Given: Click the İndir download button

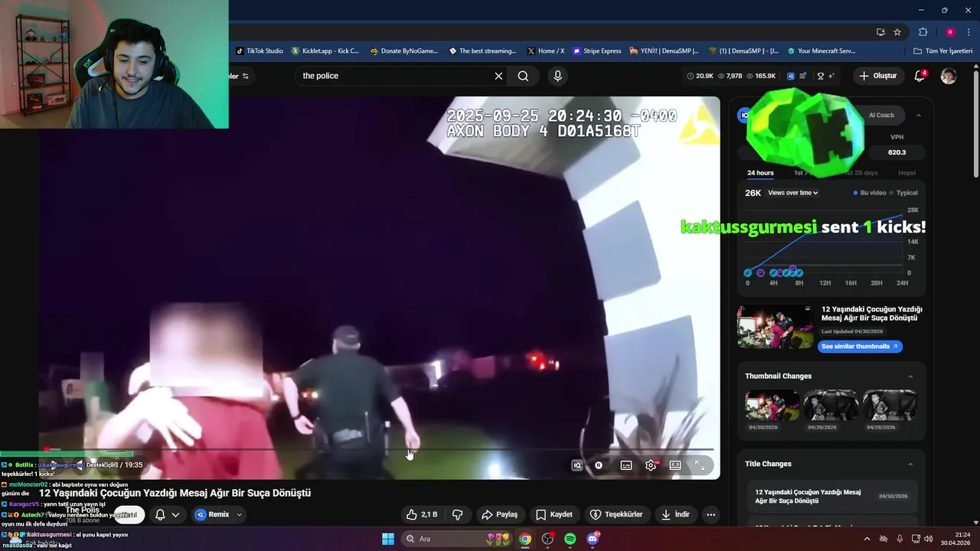Looking at the screenshot, I should (x=676, y=514).
